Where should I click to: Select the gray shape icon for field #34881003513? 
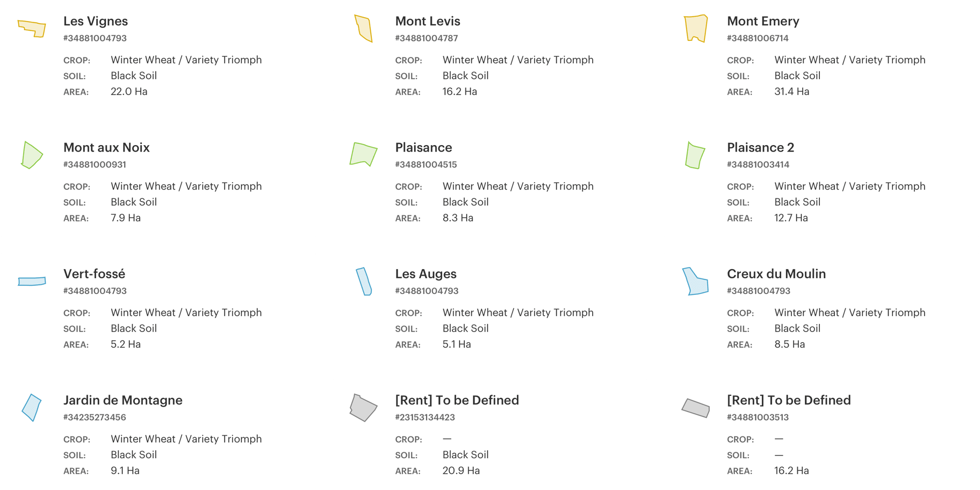[x=695, y=408]
